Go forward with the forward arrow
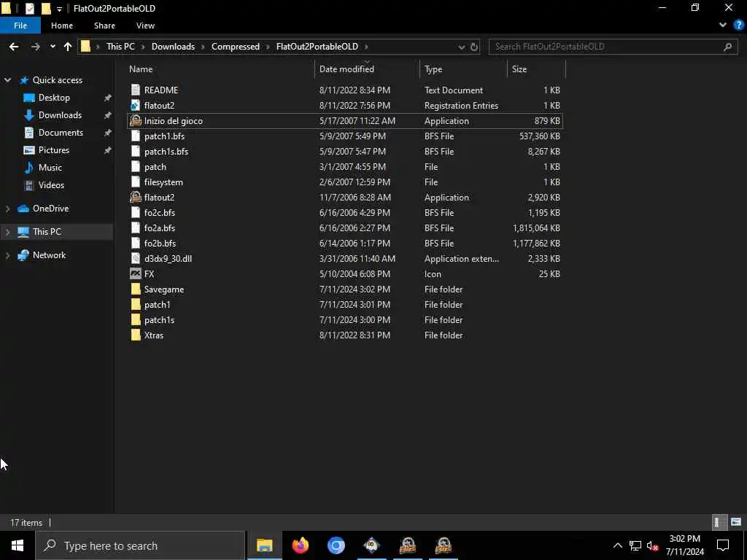The image size is (747, 560). pos(35,47)
